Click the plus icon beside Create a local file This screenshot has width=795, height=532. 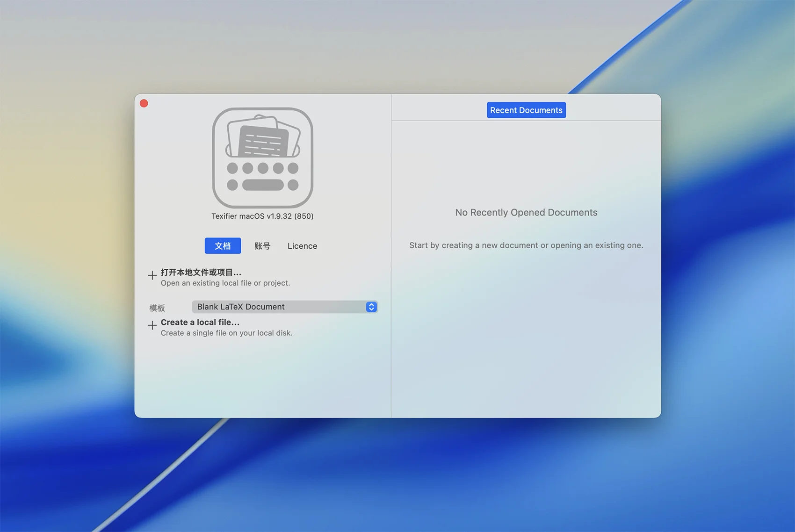click(x=152, y=325)
